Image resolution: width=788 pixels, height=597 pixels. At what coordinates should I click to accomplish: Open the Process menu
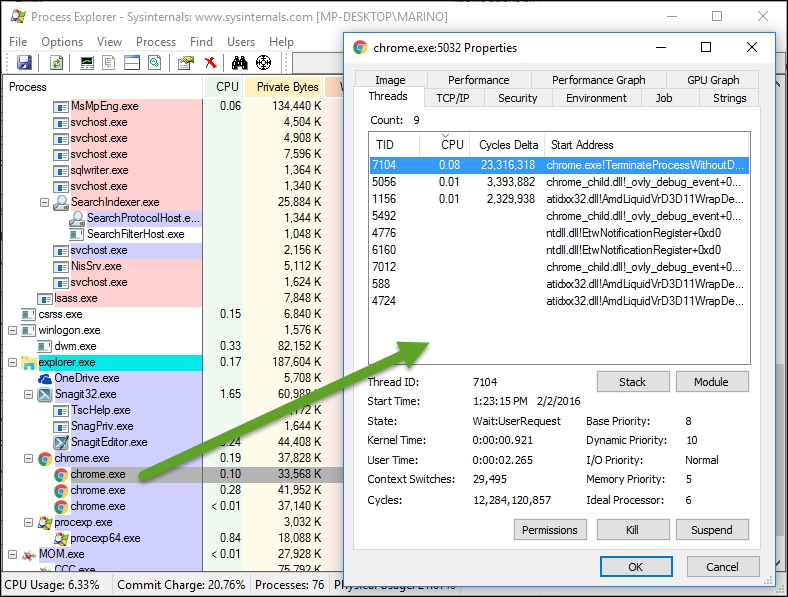pyautogui.click(x=156, y=42)
